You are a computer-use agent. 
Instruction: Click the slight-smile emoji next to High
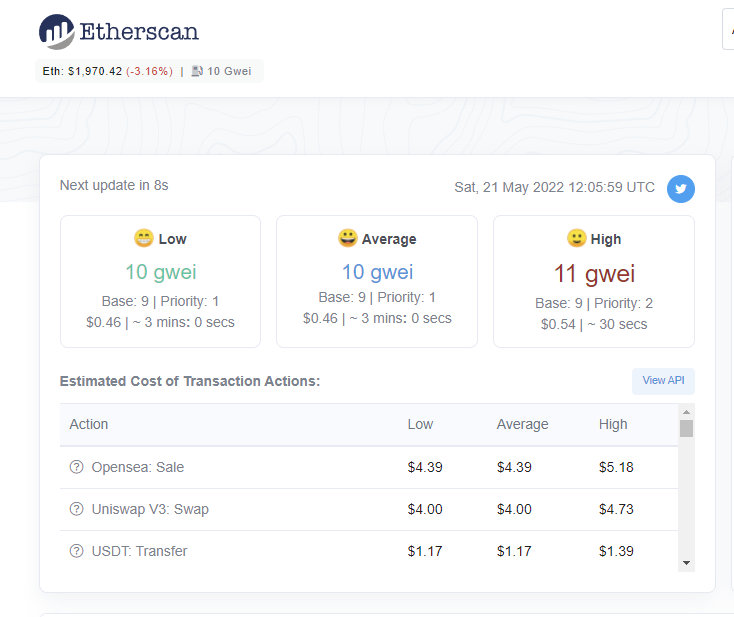(577, 238)
